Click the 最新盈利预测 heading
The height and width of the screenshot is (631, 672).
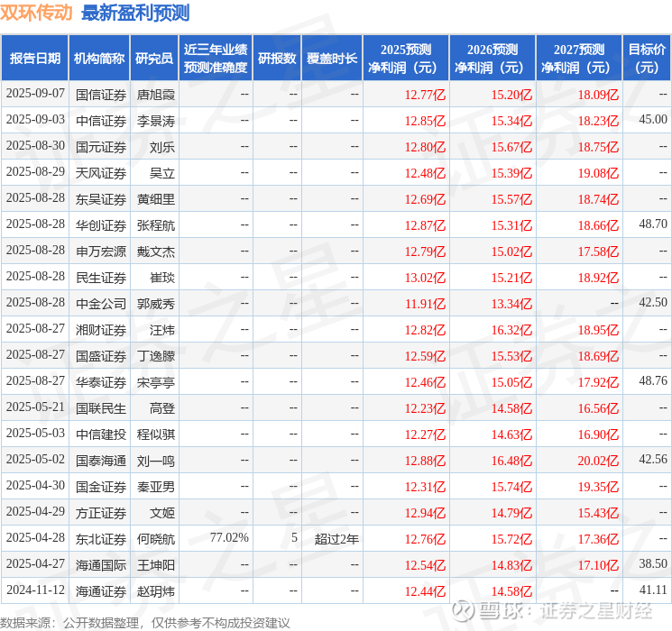click(135, 13)
